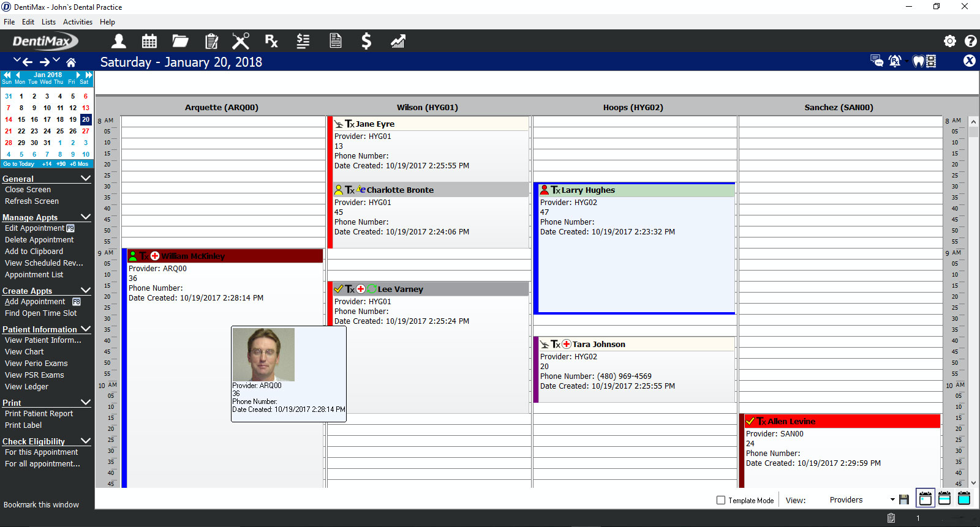Select the Larry Hughes appointment header
This screenshot has width=980, height=527.
(636, 190)
